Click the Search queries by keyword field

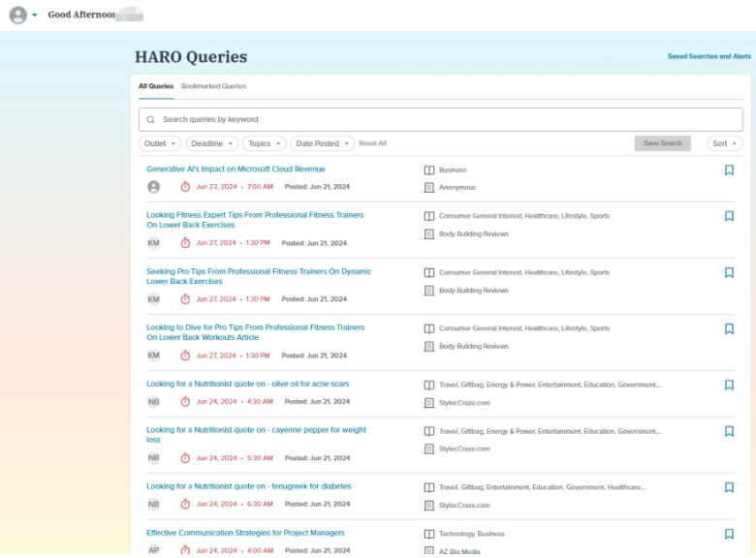[441, 119]
